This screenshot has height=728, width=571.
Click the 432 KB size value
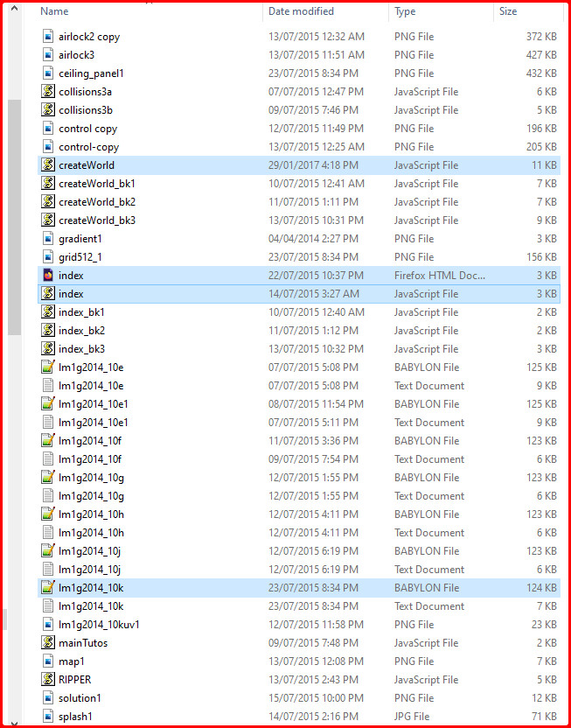point(541,73)
